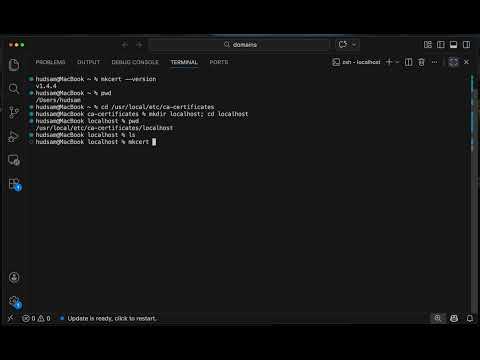Screen dimensions: 480x360
Task: Select the Terminal tab
Action: tap(184, 62)
